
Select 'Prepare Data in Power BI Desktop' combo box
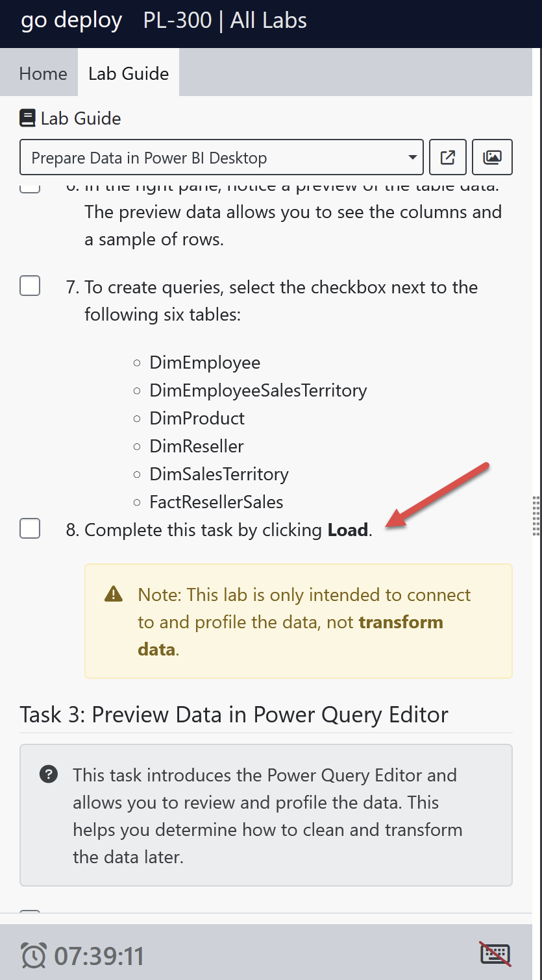221,157
